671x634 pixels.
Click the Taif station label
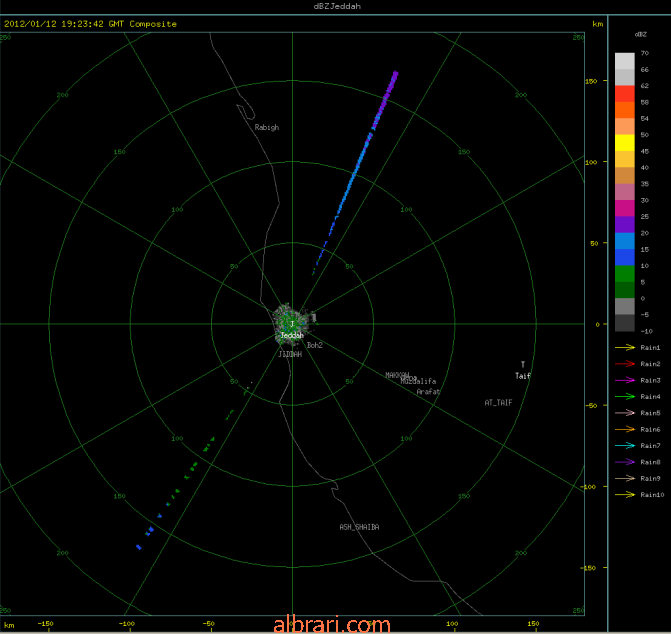523,376
